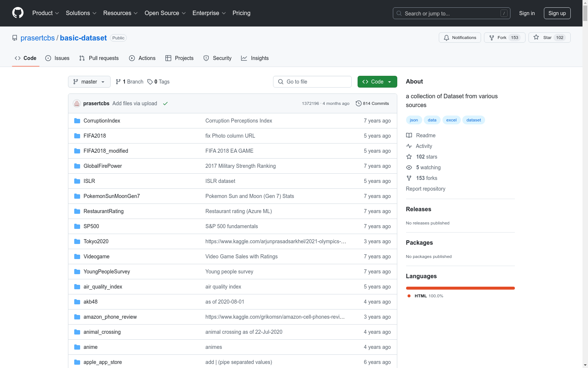Click the Sign up button

pos(557,13)
